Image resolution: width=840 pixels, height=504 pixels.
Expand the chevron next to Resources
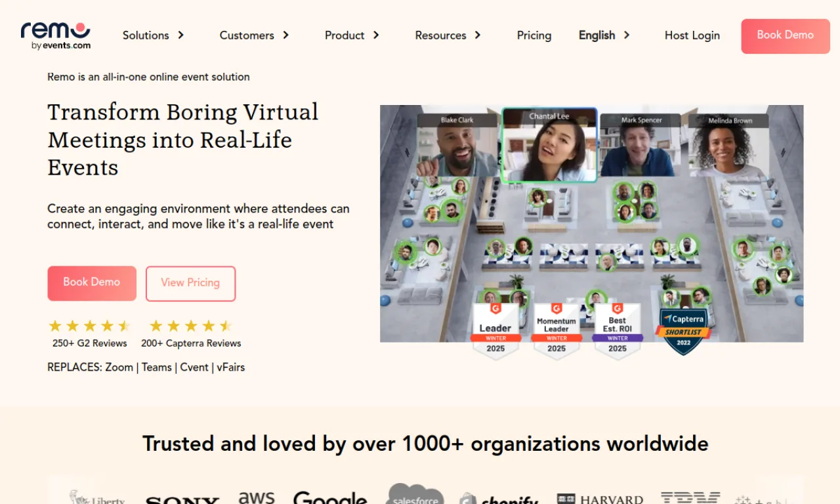pyautogui.click(x=478, y=35)
